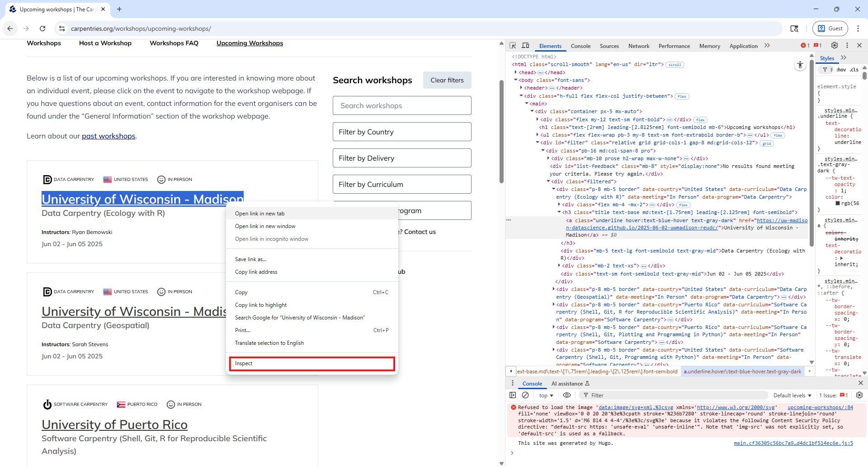This screenshot has width=868, height=467.
Task: Open the top frame context dropdown
Action: pos(545,395)
